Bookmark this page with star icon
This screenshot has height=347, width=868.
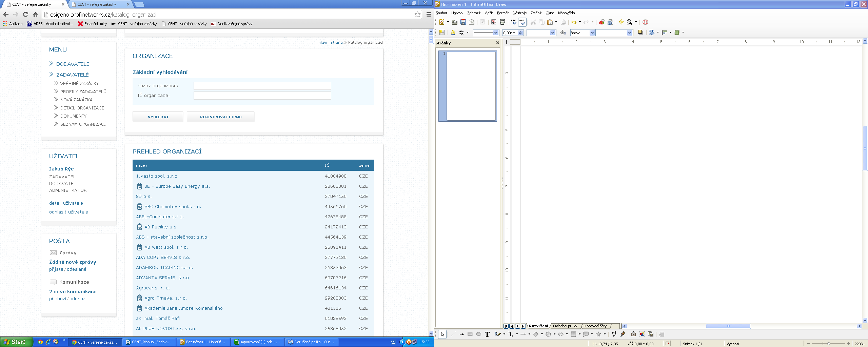(x=417, y=14)
